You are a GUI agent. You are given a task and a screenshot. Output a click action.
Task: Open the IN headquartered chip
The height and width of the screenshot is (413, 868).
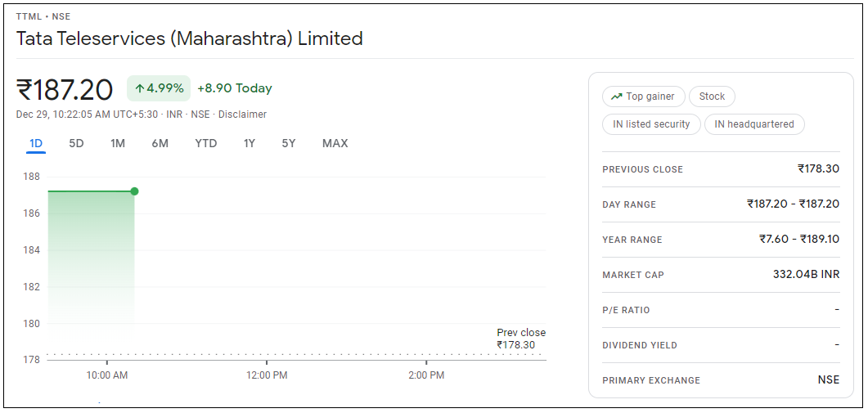(754, 124)
